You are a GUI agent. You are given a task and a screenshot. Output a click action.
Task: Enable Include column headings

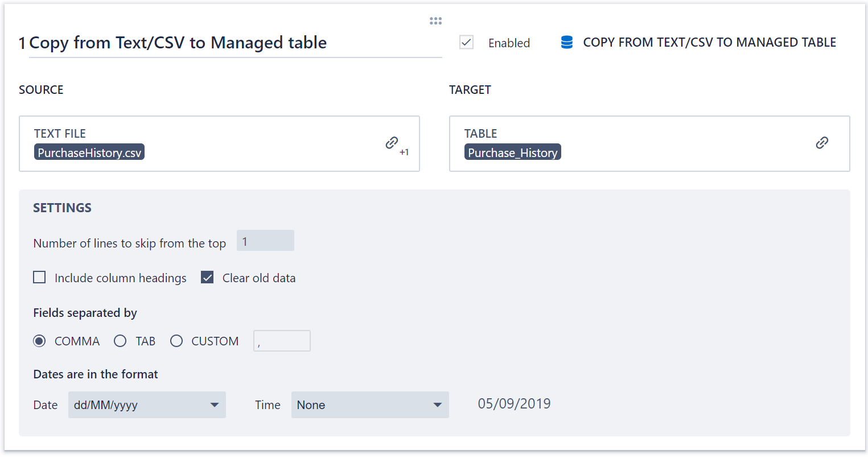click(x=39, y=277)
